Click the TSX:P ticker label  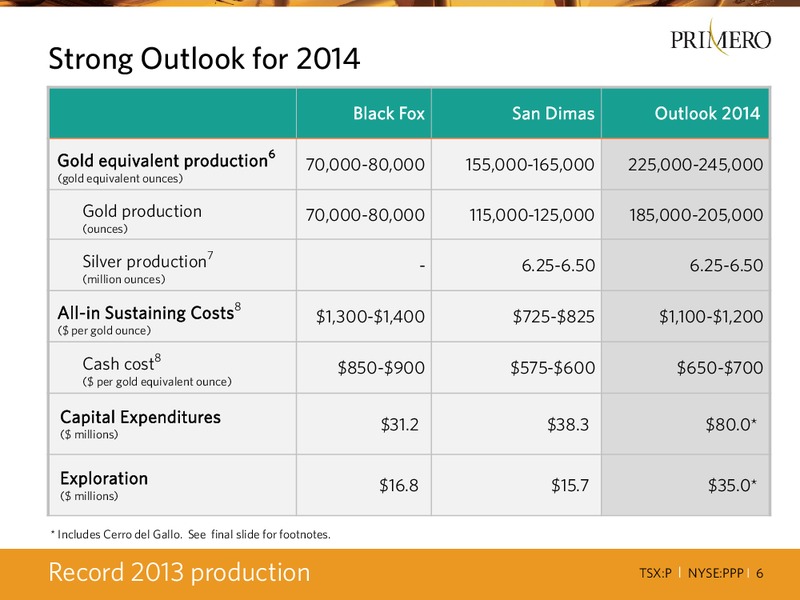(656, 573)
